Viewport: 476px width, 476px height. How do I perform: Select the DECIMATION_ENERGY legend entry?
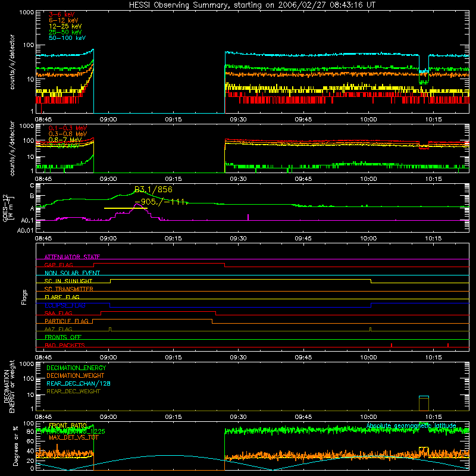coord(76,368)
